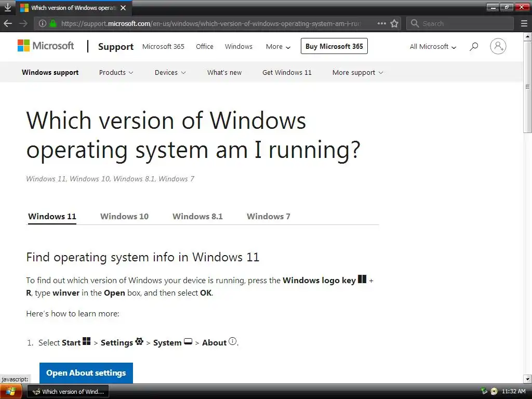Click the System icon in step 1

click(188, 341)
